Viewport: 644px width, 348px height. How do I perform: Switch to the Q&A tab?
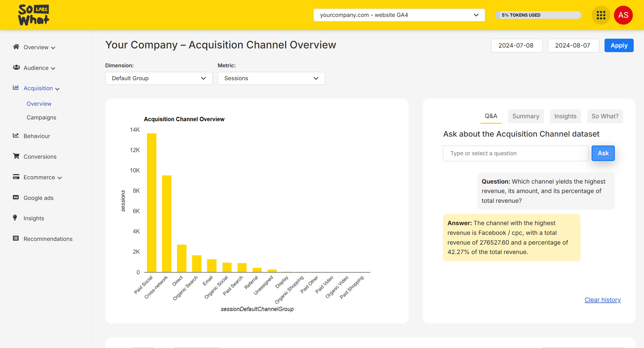[491, 116]
